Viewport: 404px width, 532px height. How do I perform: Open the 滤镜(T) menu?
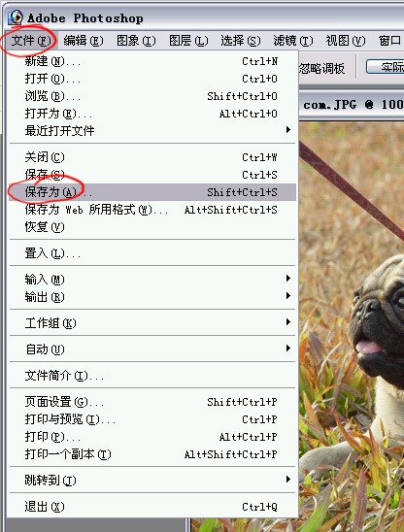(x=293, y=41)
